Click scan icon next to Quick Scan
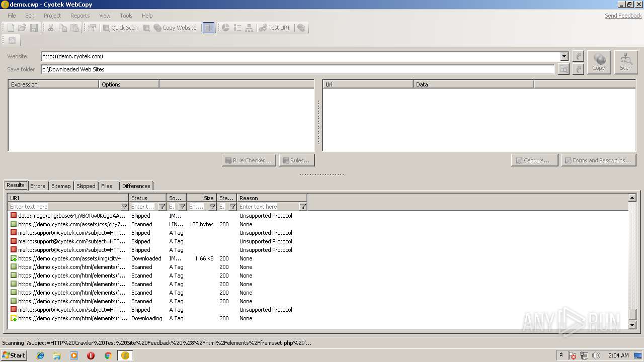 coord(146,28)
